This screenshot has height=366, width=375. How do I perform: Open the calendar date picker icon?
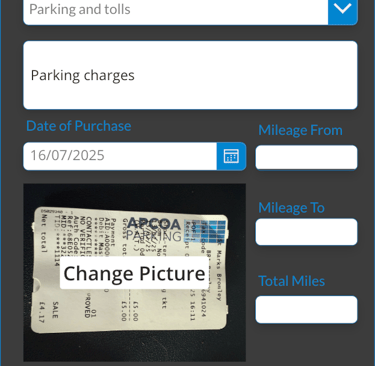[x=231, y=156]
